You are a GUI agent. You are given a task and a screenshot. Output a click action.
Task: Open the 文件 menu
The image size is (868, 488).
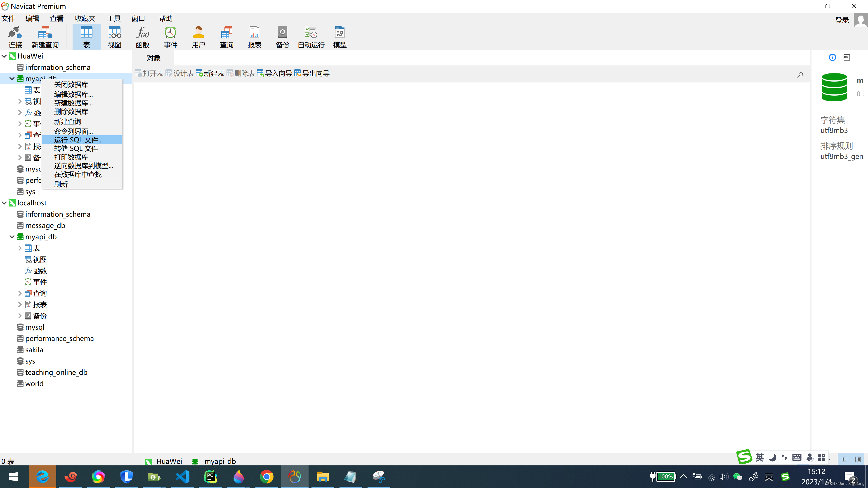tap(8, 19)
